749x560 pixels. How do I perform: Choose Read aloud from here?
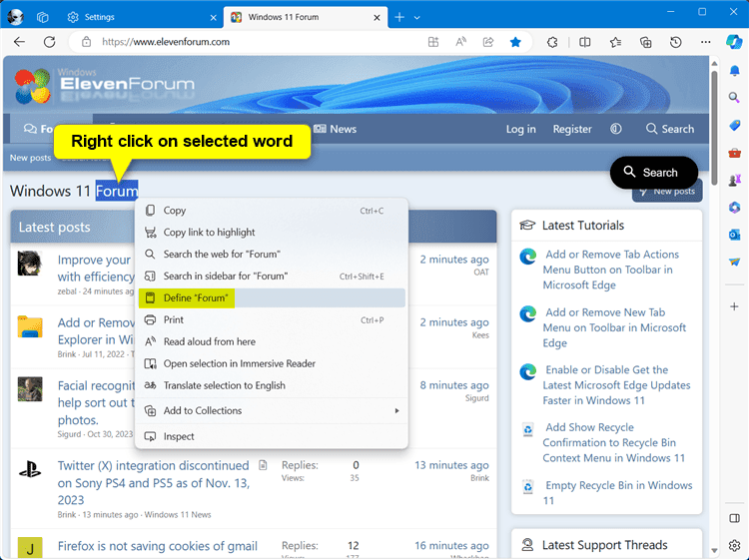[272, 342]
